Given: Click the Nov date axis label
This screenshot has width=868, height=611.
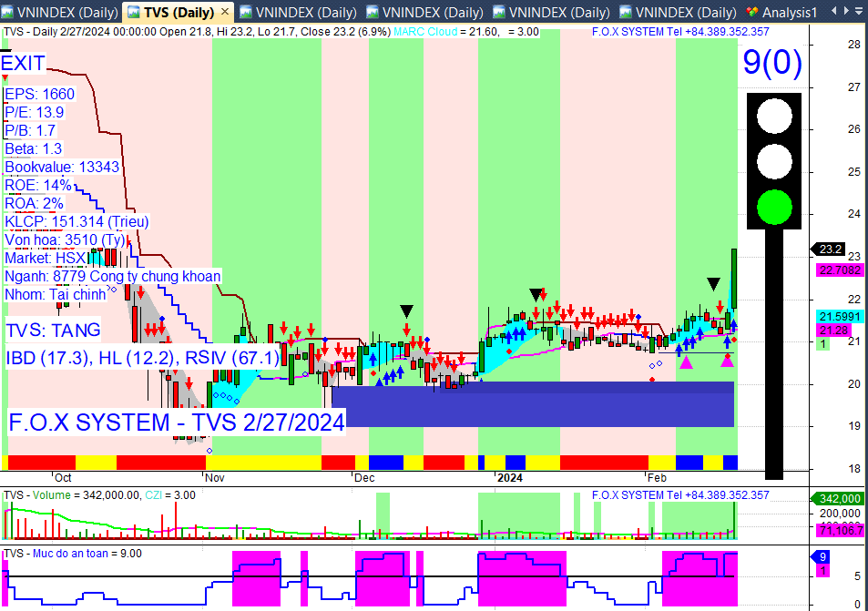Looking at the screenshot, I should point(215,478).
